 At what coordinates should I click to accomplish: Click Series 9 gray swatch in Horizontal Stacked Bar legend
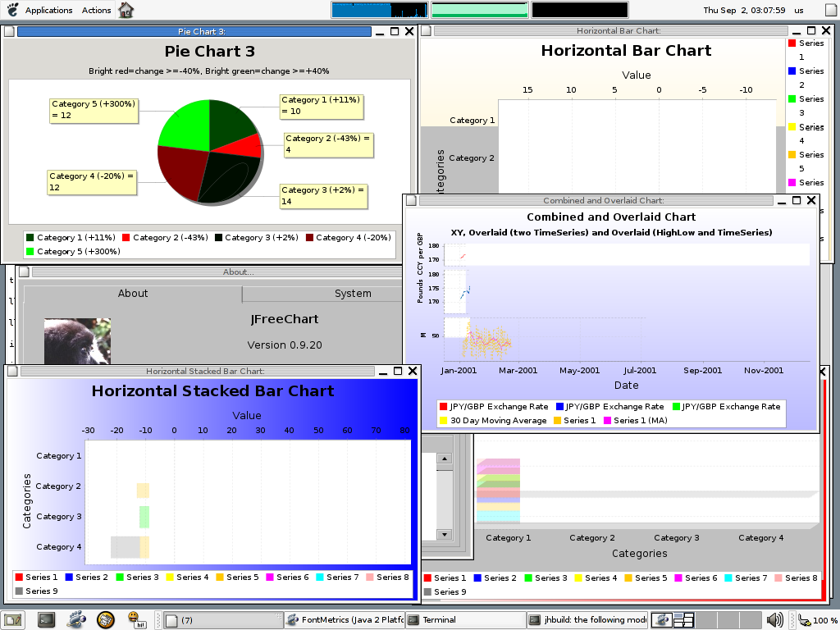pyautogui.click(x=20, y=591)
